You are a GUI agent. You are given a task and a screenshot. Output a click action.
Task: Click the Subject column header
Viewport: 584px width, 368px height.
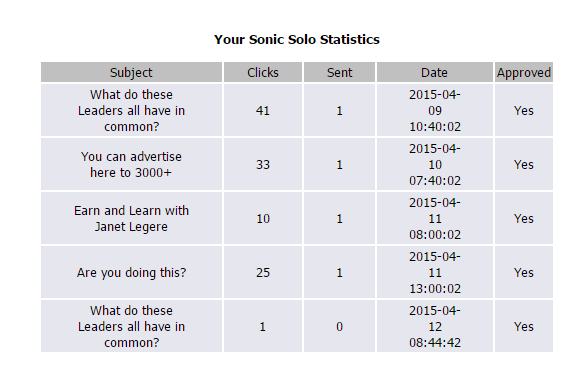[x=131, y=72]
